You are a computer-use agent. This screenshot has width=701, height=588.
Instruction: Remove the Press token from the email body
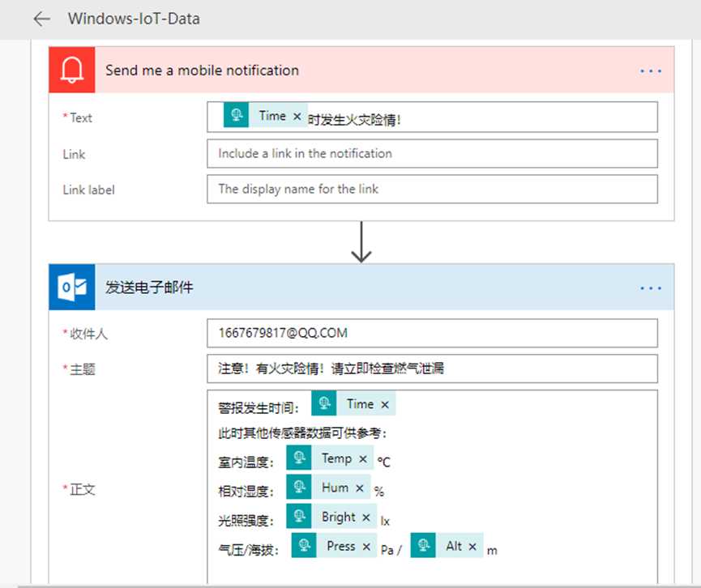(366, 547)
